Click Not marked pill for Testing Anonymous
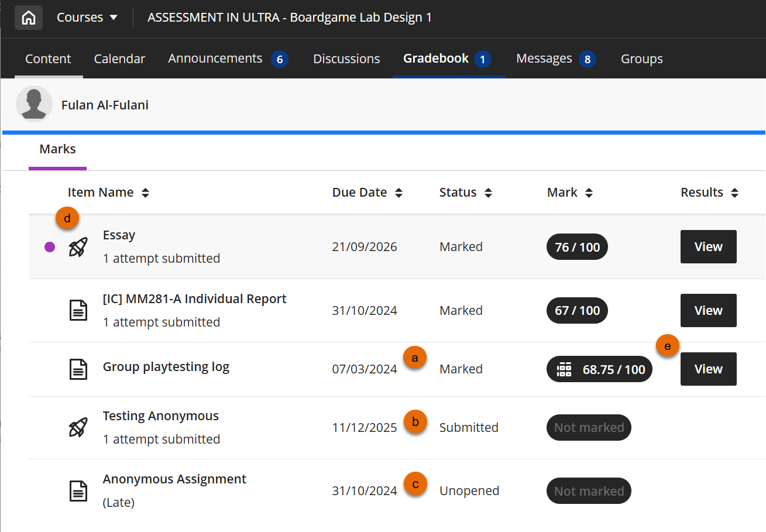This screenshot has height=532, width=766. click(x=589, y=428)
